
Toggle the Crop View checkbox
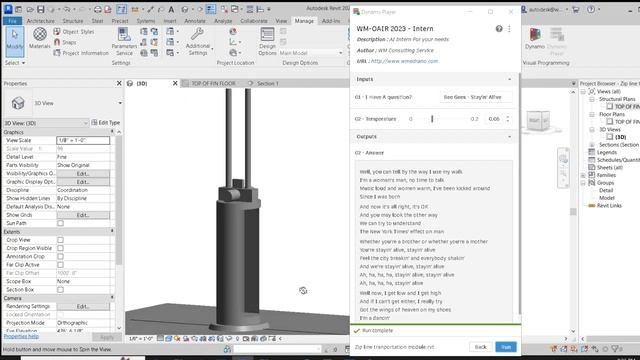click(x=60, y=240)
